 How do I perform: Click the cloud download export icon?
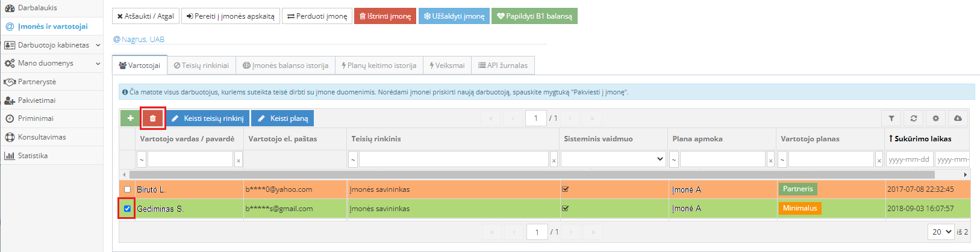958,118
